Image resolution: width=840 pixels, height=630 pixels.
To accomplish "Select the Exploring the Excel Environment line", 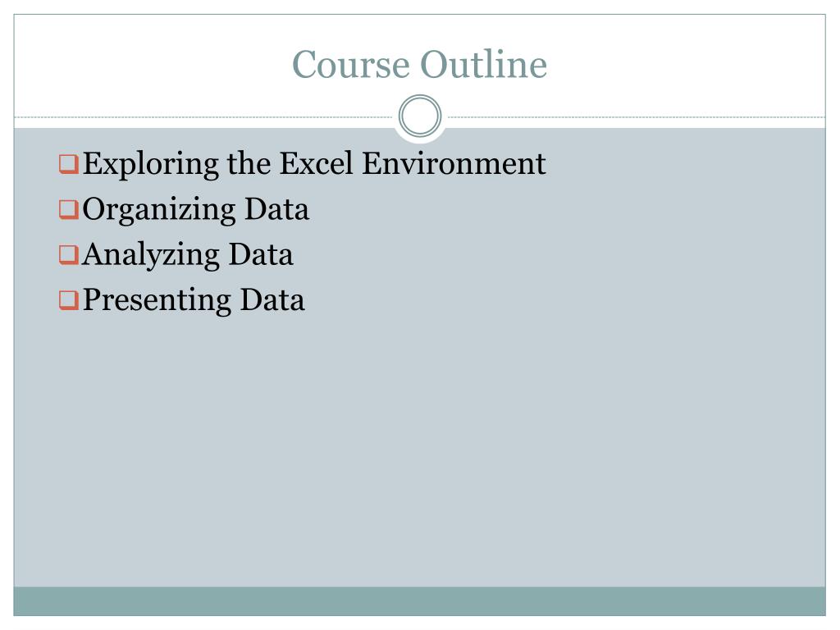I will [x=314, y=164].
